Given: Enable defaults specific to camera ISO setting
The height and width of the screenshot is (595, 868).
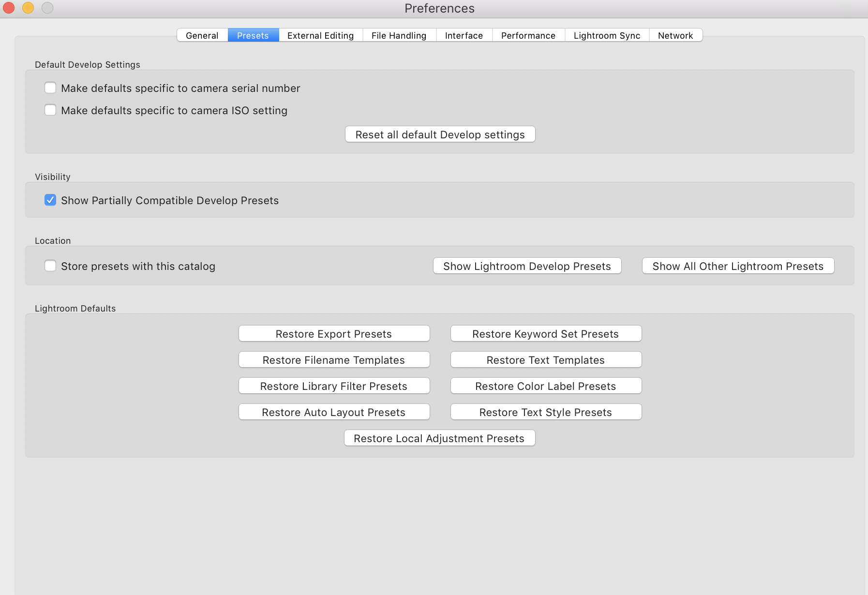Looking at the screenshot, I should point(50,110).
